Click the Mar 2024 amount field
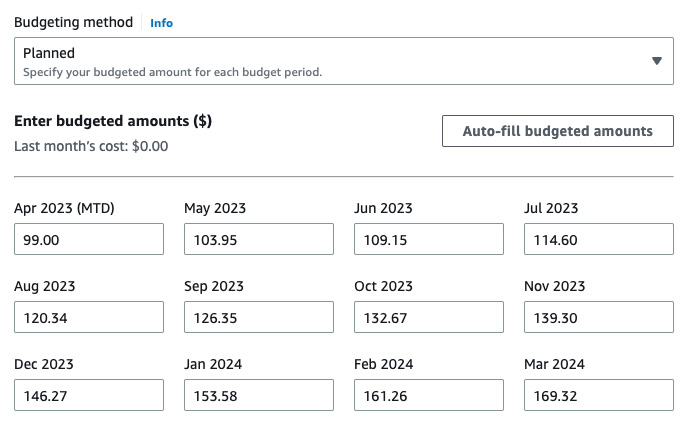Screen dimensions: 688x425 (x=598, y=395)
